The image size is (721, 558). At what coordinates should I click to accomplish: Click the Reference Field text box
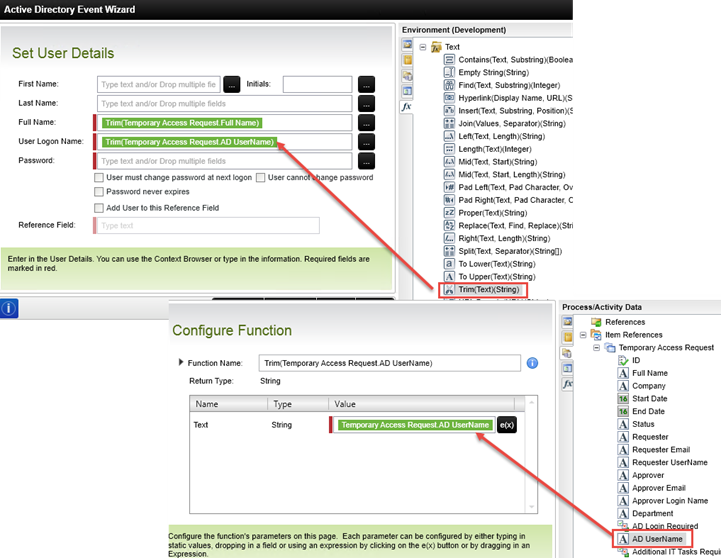208,226
